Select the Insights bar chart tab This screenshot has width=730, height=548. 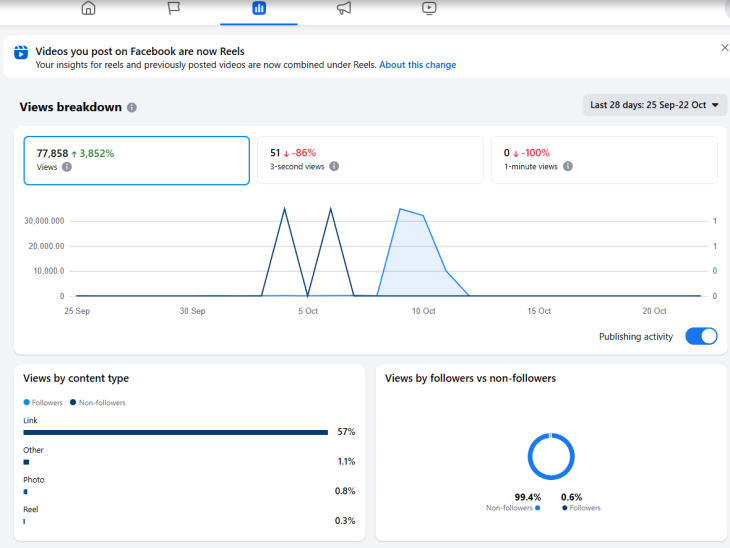point(259,9)
